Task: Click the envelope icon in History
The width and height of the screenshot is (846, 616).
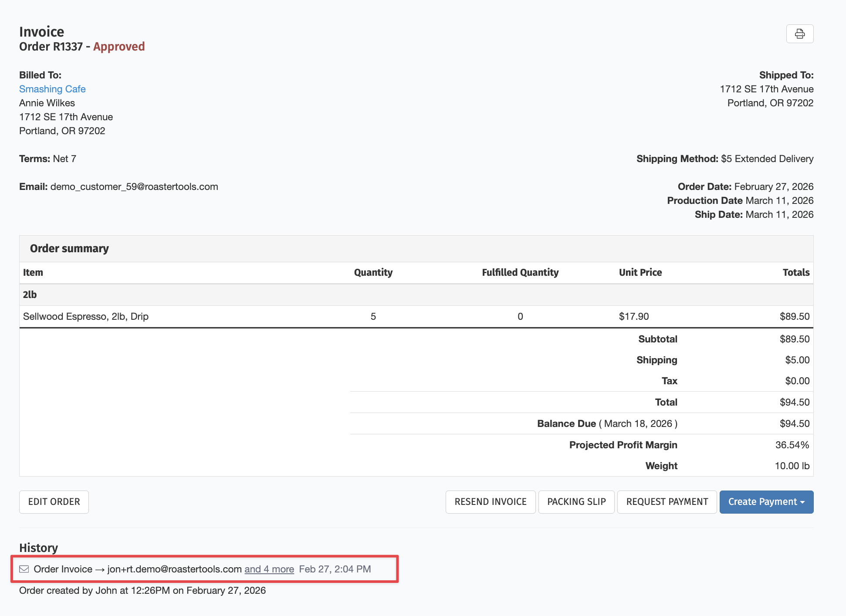Action: click(x=24, y=569)
